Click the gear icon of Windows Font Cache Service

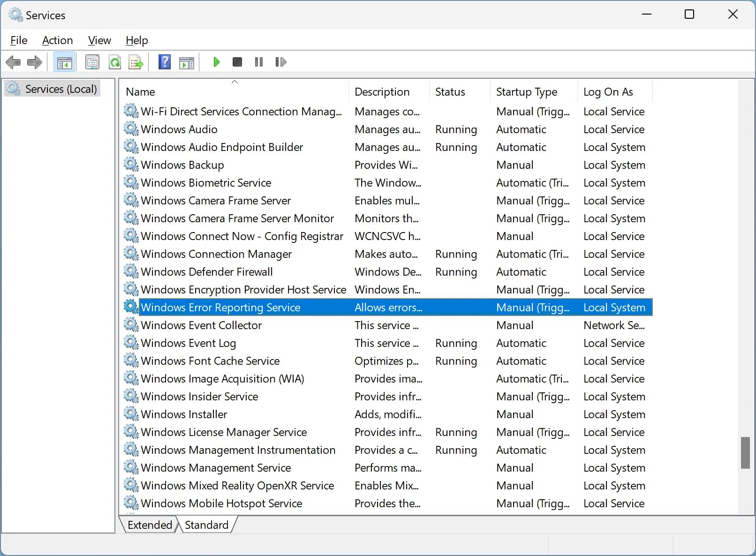tap(131, 361)
